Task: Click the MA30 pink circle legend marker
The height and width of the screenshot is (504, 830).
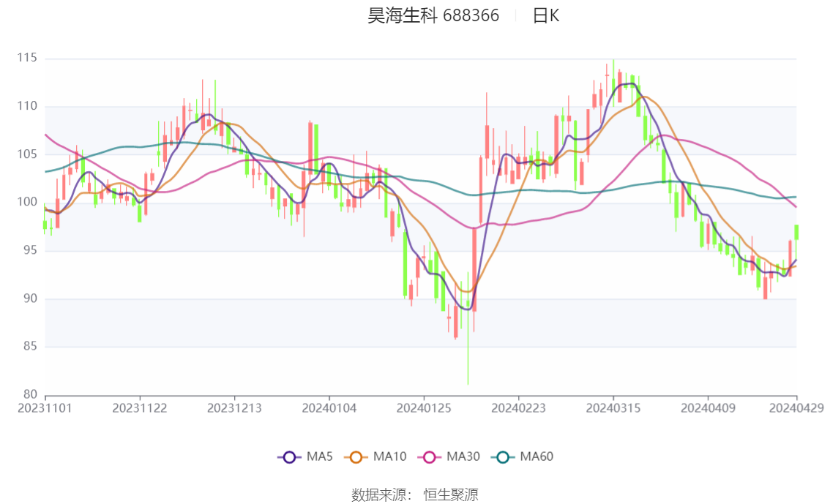Action: [430, 457]
